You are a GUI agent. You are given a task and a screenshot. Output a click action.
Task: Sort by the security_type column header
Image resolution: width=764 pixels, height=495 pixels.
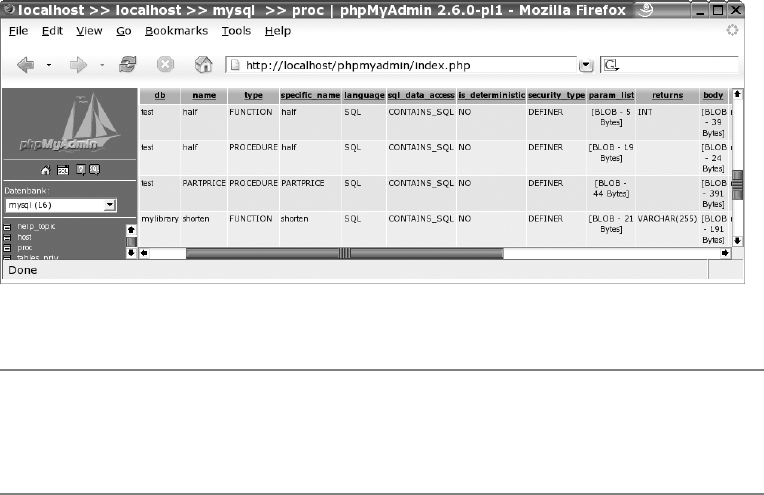click(x=556, y=95)
